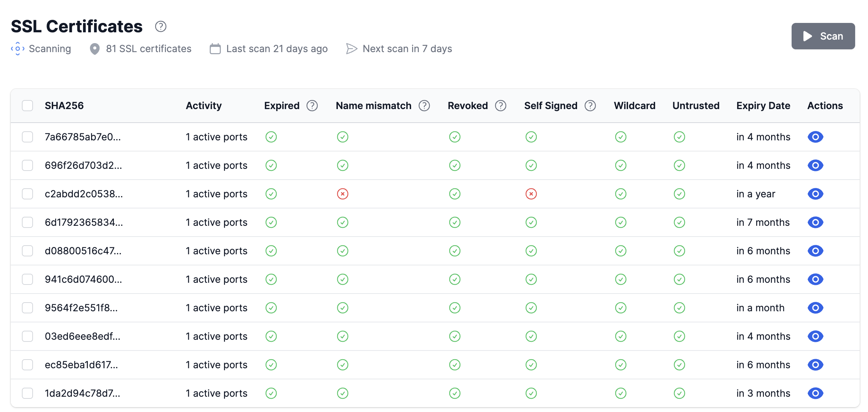Sort by the Expiry Date column header
868x412 pixels.
click(763, 106)
